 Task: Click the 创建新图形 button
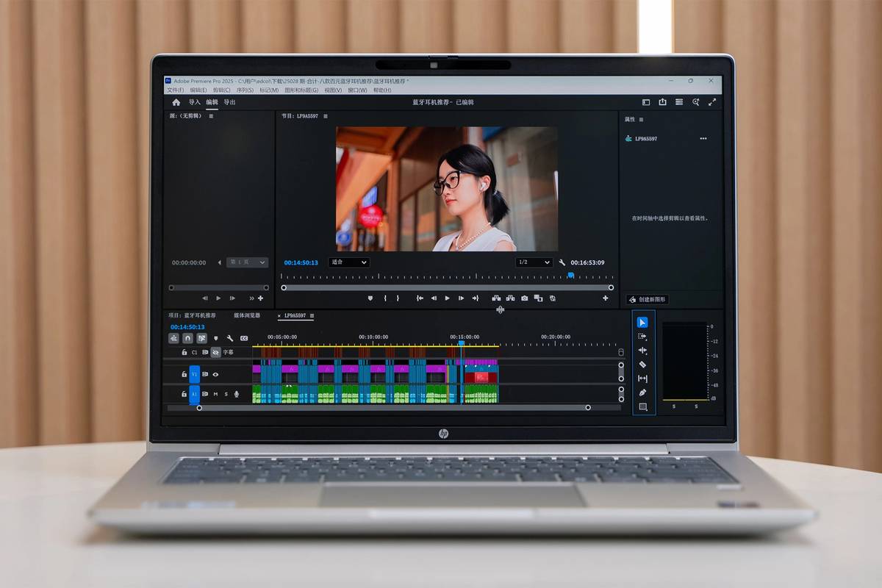pyautogui.click(x=647, y=300)
